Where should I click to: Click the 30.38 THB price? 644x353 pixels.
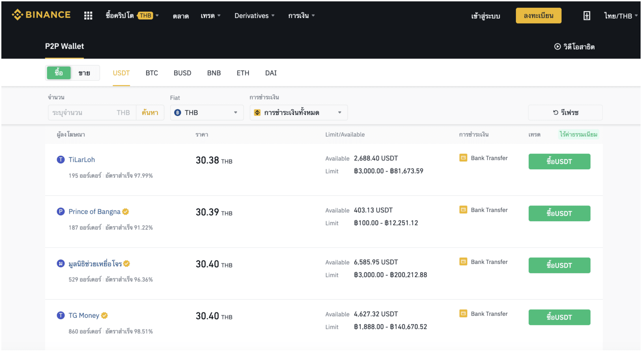point(214,160)
